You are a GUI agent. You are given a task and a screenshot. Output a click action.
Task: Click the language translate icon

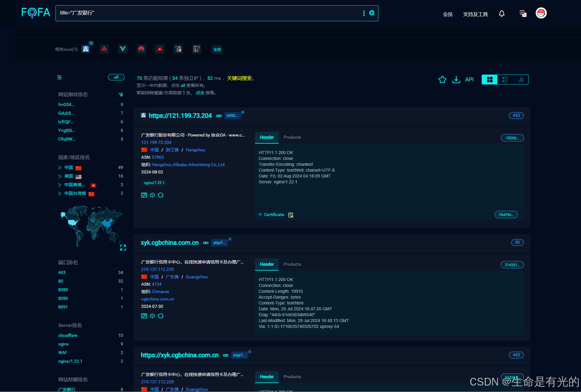tap(523, 14)
